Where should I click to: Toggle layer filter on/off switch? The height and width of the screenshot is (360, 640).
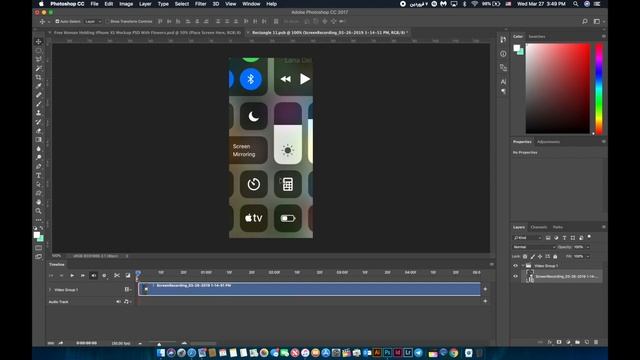pyautogui.click(x=589, y=237)
